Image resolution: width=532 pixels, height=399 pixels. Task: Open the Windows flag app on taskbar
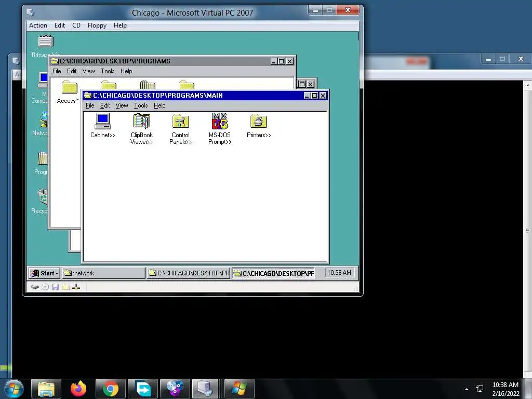[239, 389]
